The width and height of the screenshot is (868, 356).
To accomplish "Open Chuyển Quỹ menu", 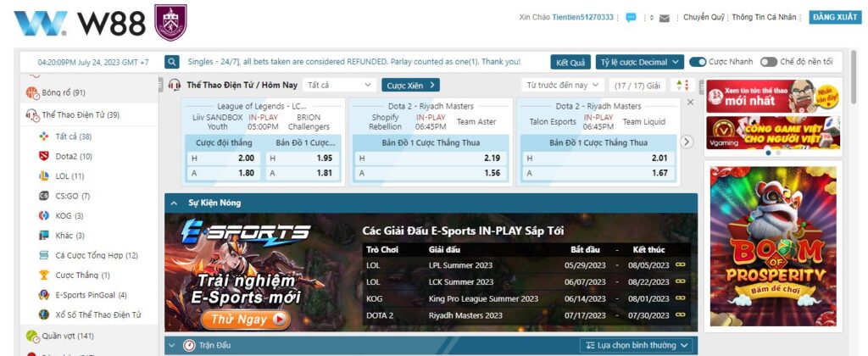I will point(704,17).
